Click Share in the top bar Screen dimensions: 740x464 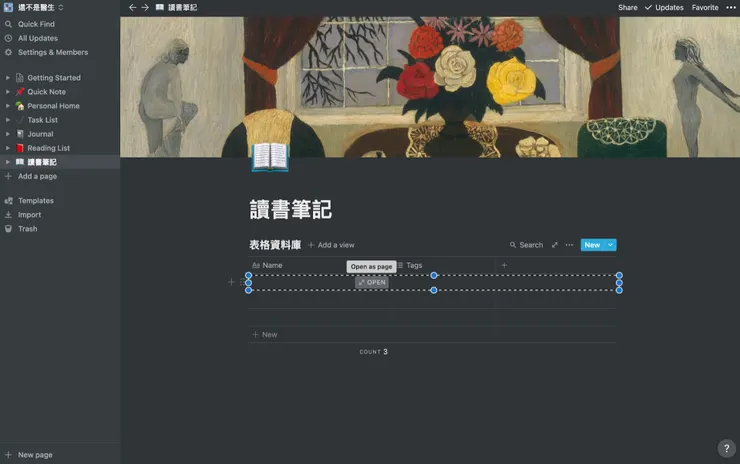[x=628, y=8]
